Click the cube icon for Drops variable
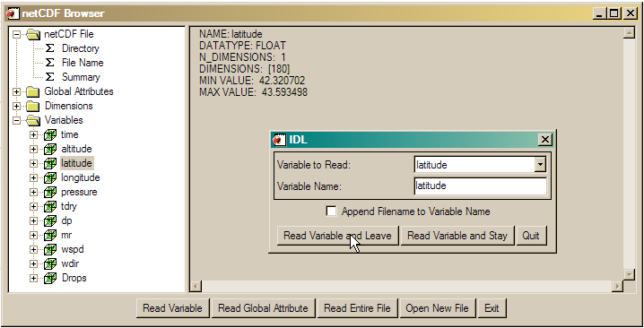644x328 pixels. point(50,279)
